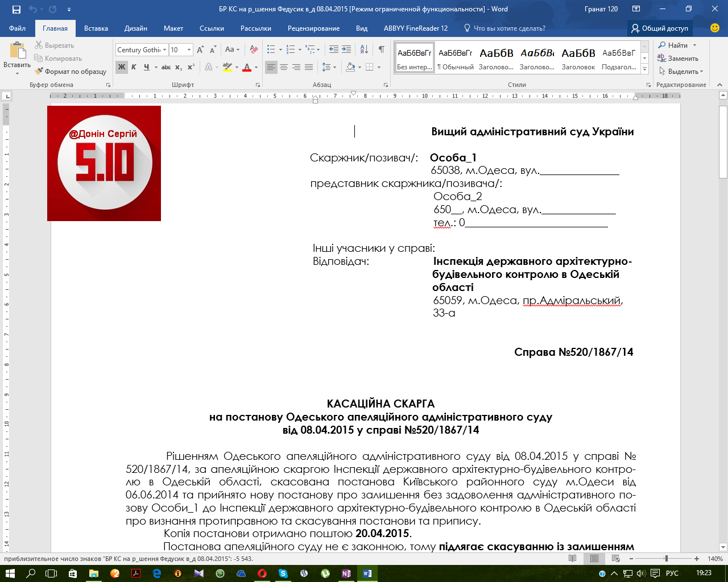
Task: Toggle italic (К) formatting
Action: click(x=134, y=67)
